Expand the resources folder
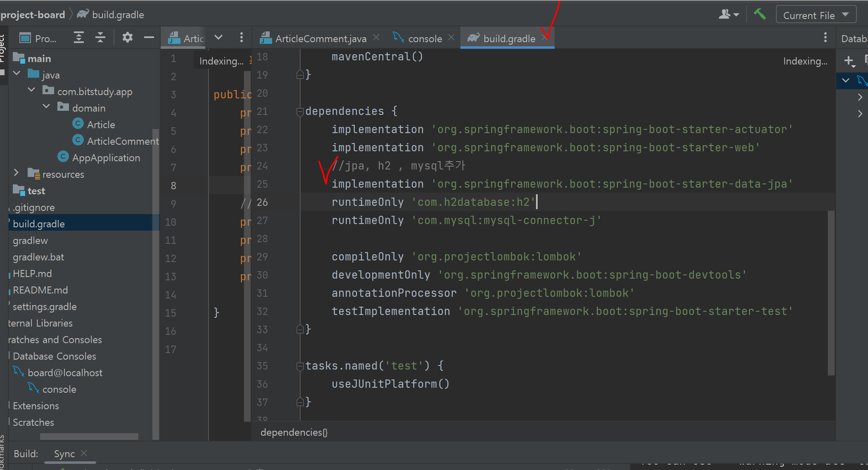Screen dimensions: 868x470 (x=17, y=173)
